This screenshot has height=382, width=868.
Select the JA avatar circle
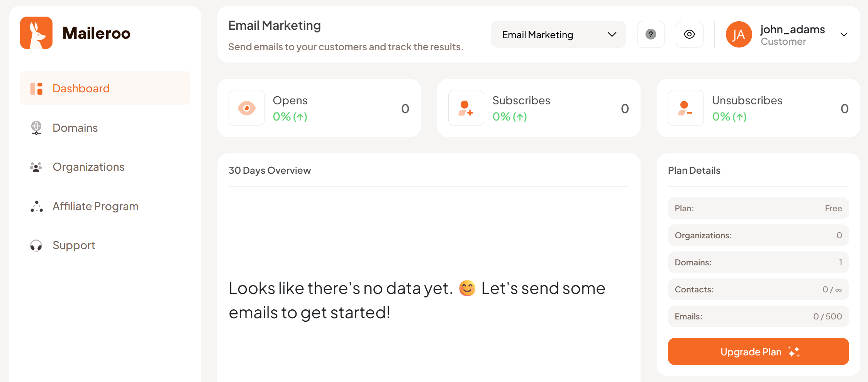pyautogui.click(x=739, y=34)
